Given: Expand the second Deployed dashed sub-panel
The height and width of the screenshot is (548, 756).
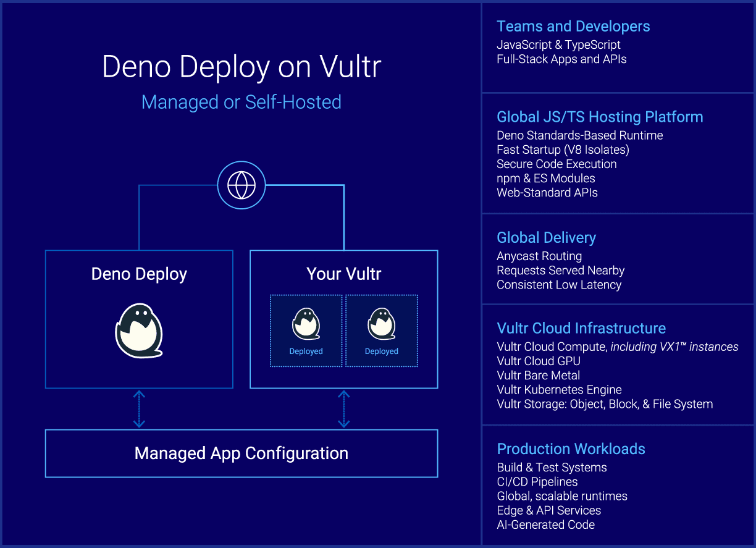Looking at the screenshot, I should tap(381, 331).
